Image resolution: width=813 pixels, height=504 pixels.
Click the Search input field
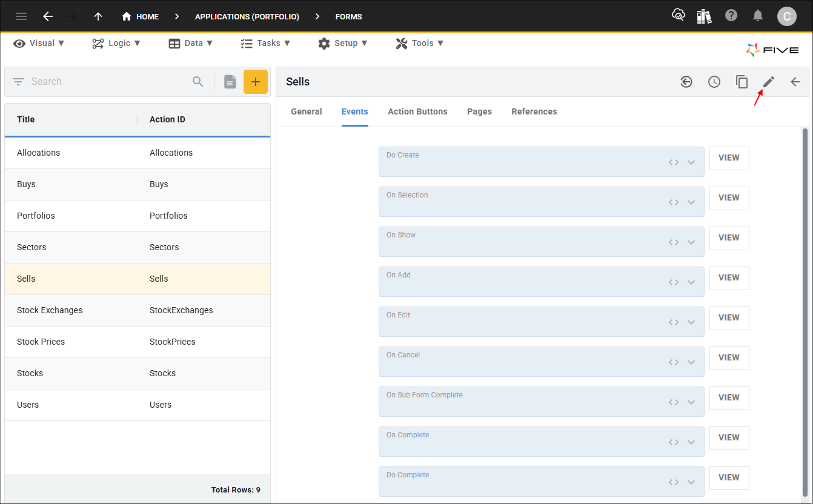109,82
